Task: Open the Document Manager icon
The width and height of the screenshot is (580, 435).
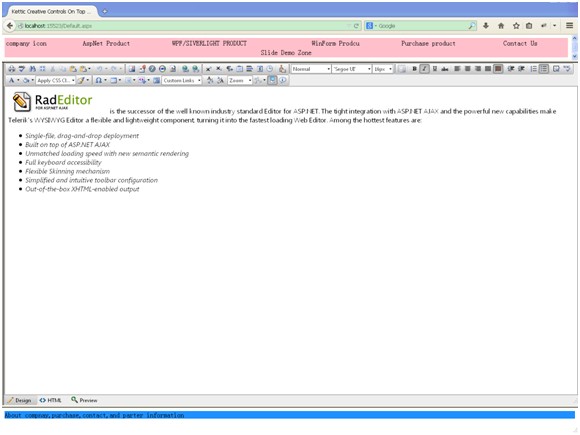Action: 142,69
